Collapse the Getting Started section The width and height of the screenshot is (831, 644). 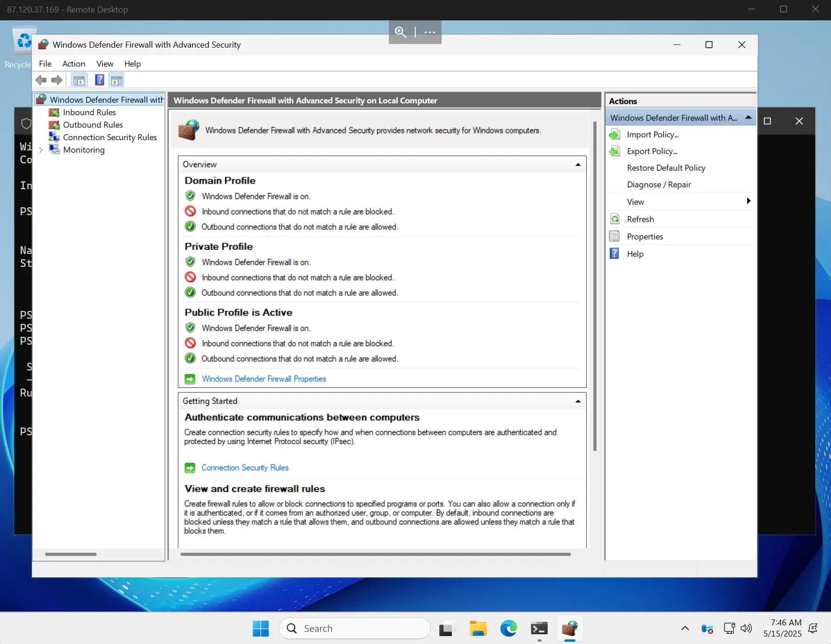coord(578,401)
